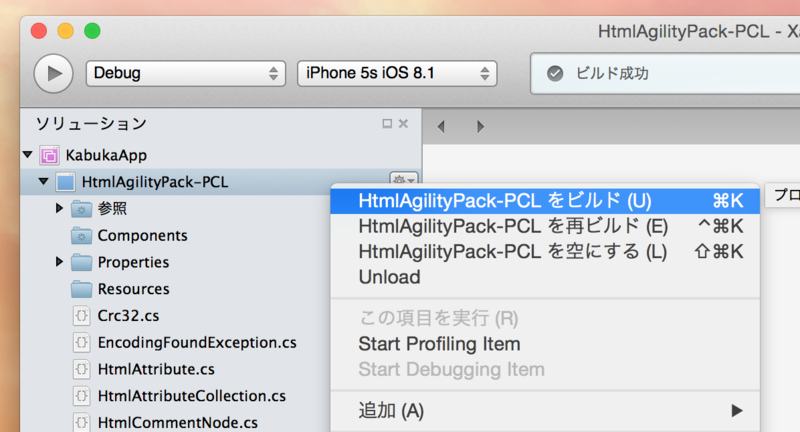Minimize the window with the yellow button

[x=65, y=31]
